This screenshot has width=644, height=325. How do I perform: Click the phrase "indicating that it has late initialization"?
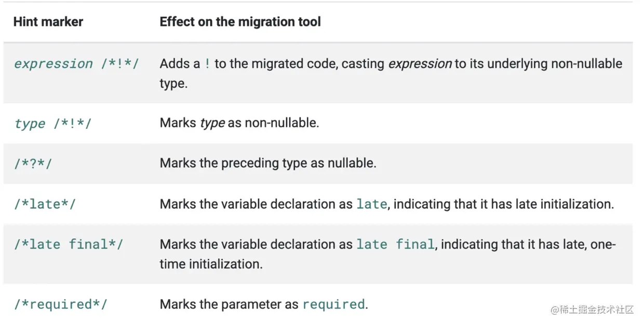pyautogui.click(x=503, y=204)
